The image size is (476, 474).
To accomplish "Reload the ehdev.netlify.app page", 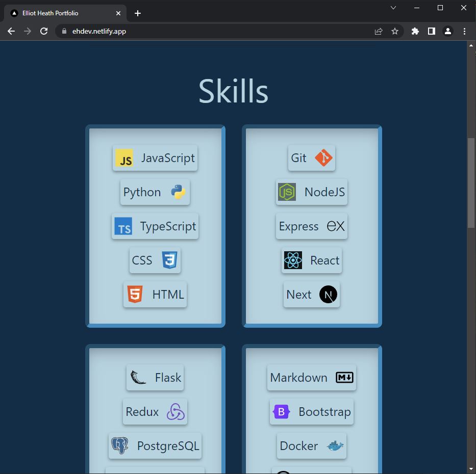I will [44, 31].
